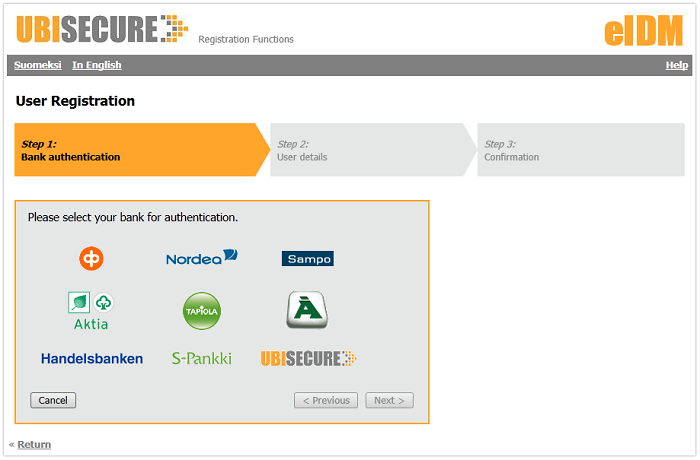Select Handelsbanken for authentication
Viewport: 700px width, 460px height.
click(x=92, y=359)
